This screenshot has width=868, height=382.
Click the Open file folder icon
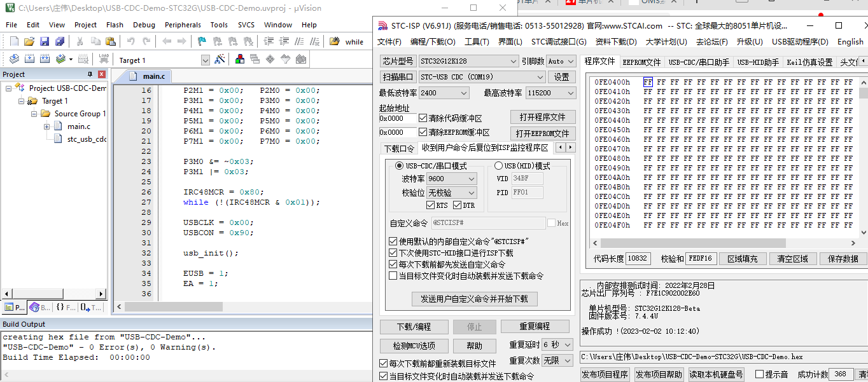pyautogui.click(x=29, y=42)
